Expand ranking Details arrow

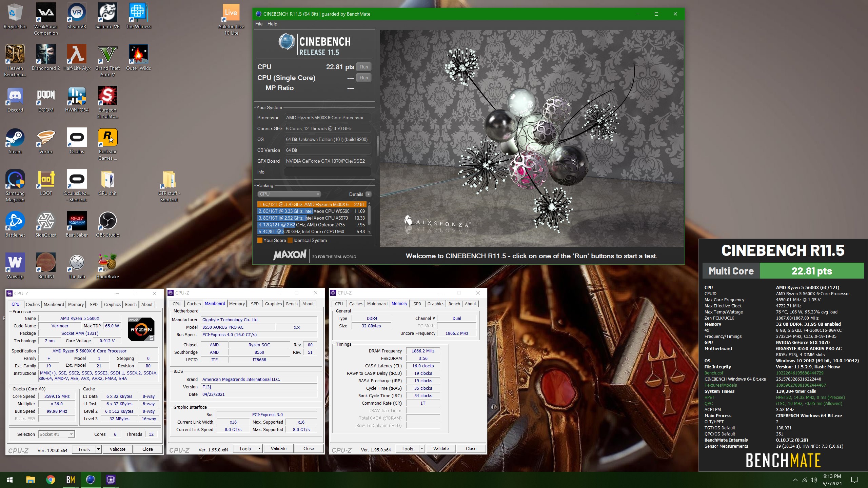pyautogui.click(x=369, y=194)
